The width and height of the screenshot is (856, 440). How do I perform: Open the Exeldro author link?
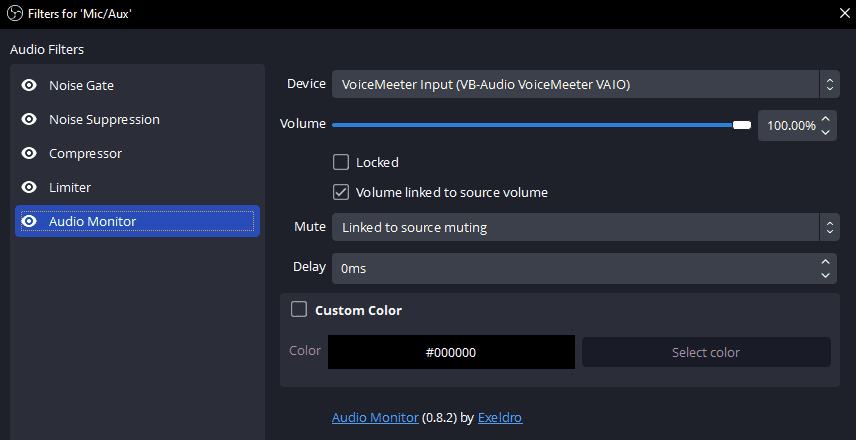[500, 418]
